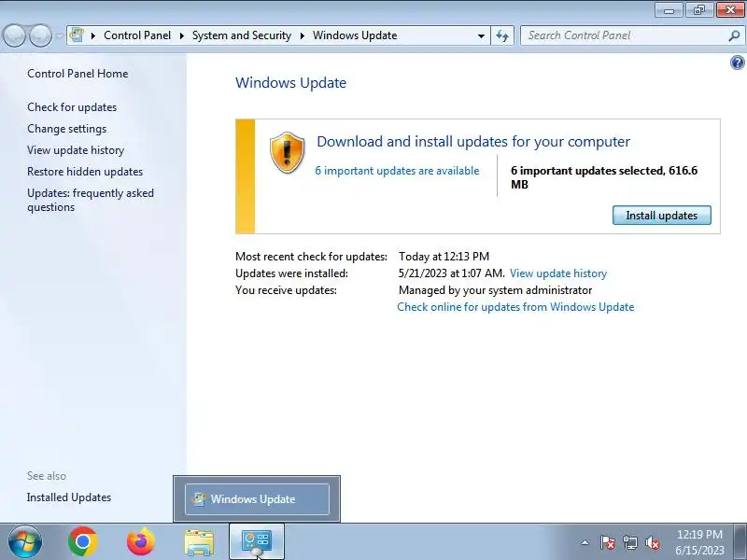Select Windows Update breadcrumb item

pos(355,35)
